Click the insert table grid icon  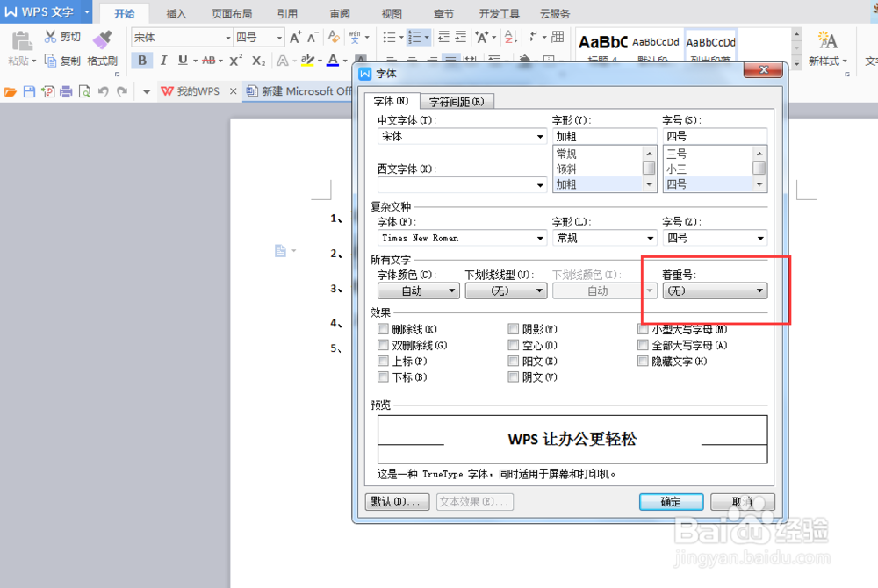coord(558,37)
